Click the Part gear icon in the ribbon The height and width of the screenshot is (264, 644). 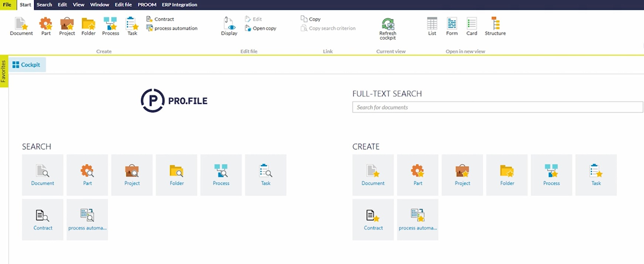pyautogui.click(x=46, y=24)
